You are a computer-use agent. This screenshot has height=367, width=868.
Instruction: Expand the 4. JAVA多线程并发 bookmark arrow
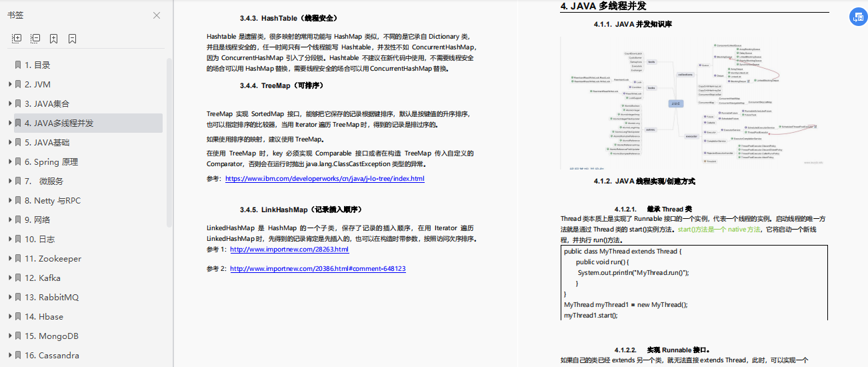(x=10, y=123)
